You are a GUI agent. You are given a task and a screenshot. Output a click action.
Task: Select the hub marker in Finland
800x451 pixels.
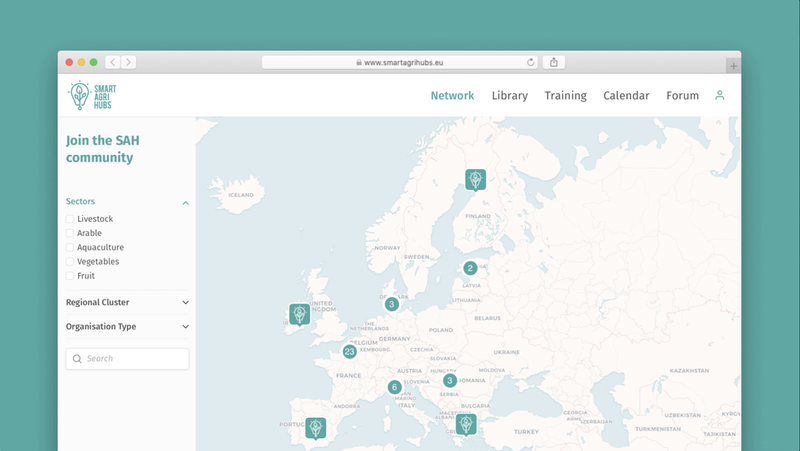(476, 180)
